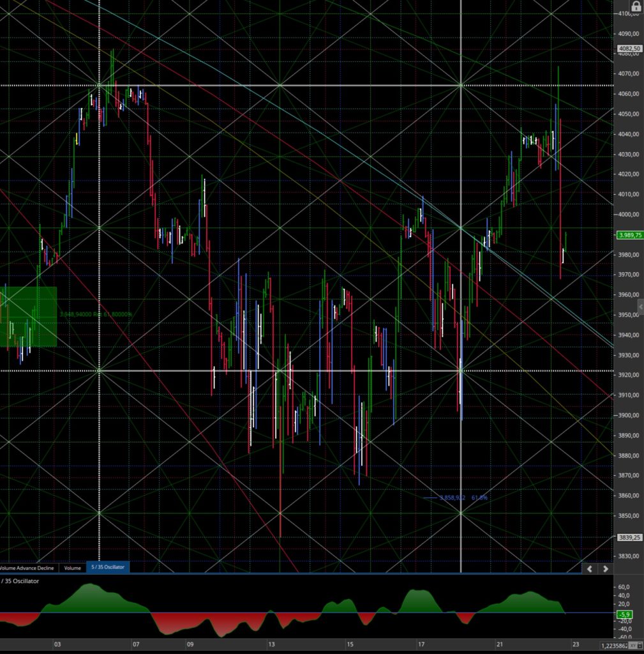Click the 4050,00 level on the price axis
644x654 pixels.
(629, 114)
